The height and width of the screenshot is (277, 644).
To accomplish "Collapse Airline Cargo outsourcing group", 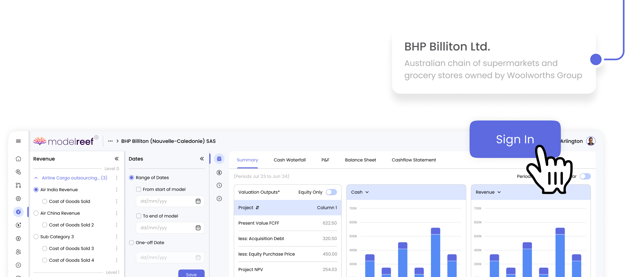I will [x=36, y=178].
